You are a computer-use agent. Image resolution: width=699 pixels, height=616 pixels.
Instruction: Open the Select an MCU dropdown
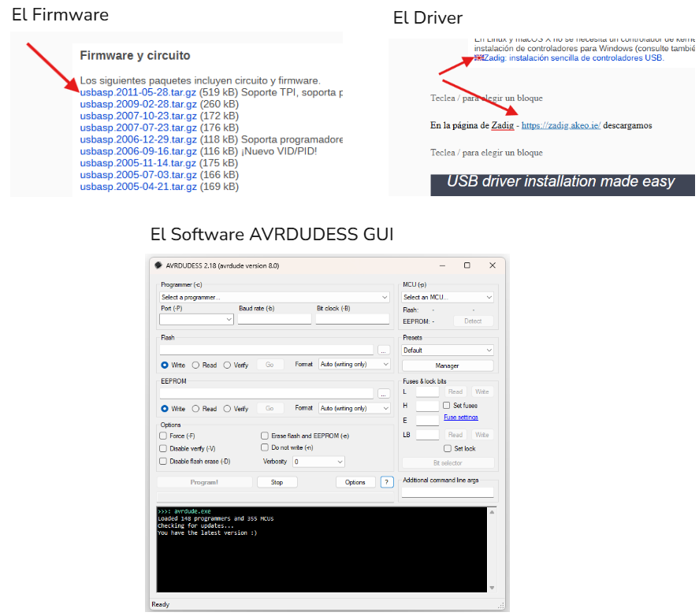[x=447, y=297]
